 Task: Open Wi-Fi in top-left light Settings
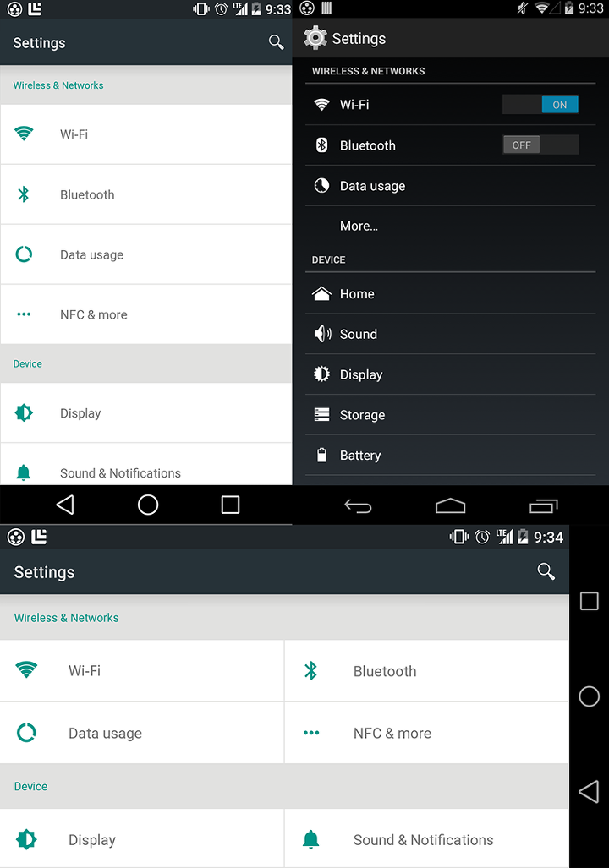click(x=146, y=134)
